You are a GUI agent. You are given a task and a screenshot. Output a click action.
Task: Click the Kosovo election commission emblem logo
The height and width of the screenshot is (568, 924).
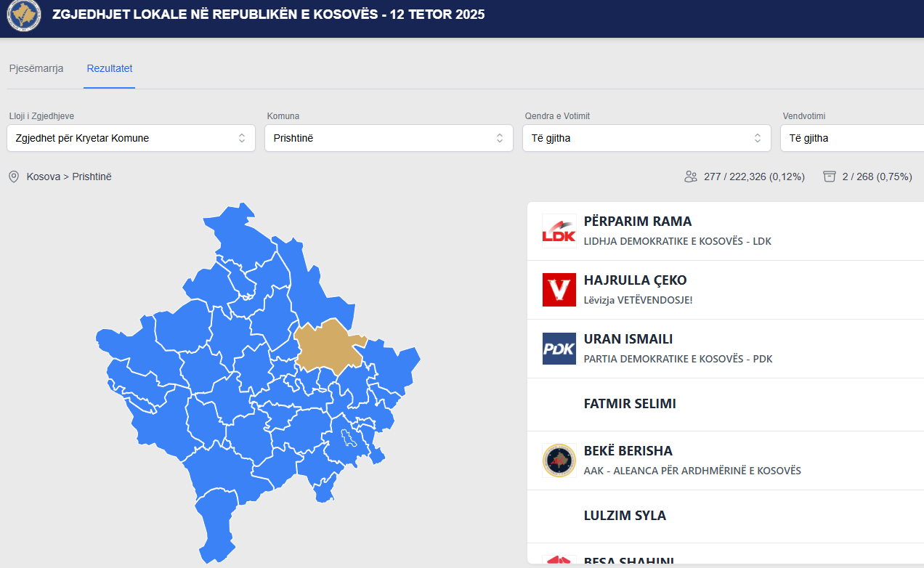pos(24,15)
